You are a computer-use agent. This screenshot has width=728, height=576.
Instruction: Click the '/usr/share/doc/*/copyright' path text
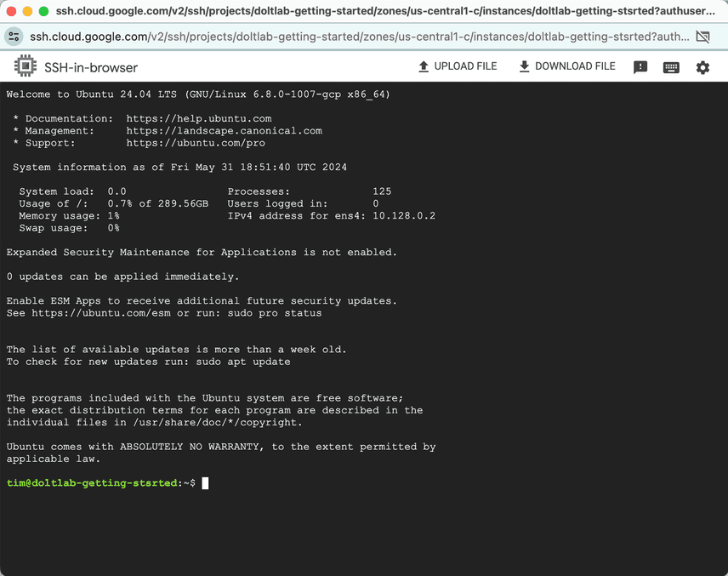pos(217,423)
